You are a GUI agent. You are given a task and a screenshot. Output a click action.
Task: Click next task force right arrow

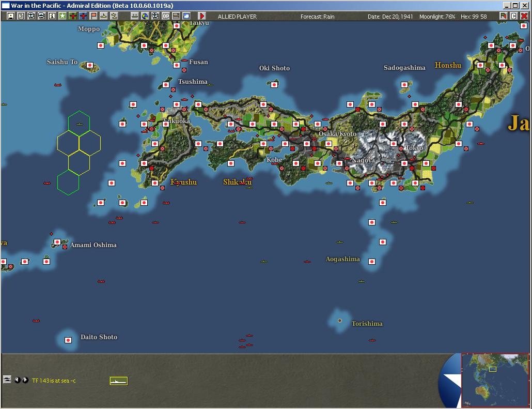[x=25, y=380]
